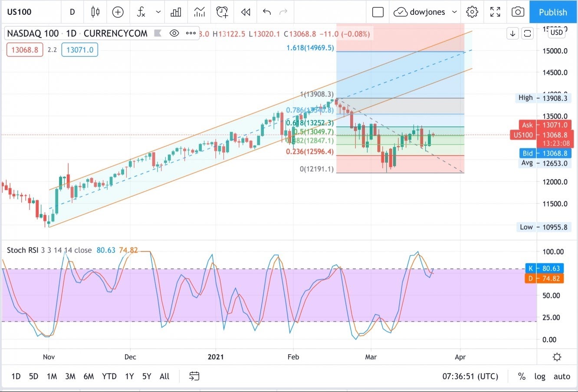This screenshot has height=392, width=578.
Task: Click the D 74.82 value tag
Action: pos(544,278)
